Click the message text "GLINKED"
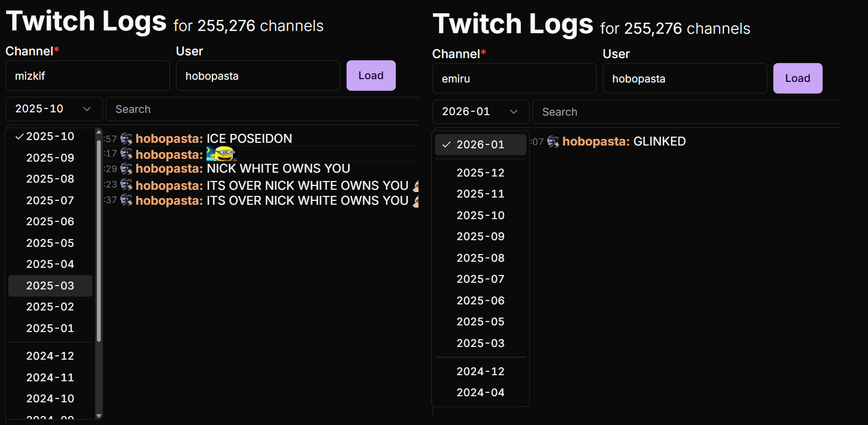The width and height of the screenshot is (868, 425). [x=659, y=142]
